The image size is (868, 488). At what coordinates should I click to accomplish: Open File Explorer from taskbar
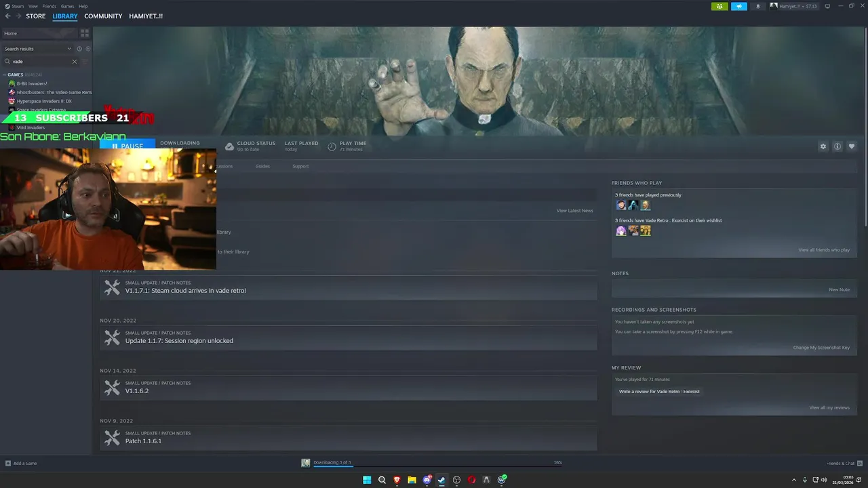[412, 480]
